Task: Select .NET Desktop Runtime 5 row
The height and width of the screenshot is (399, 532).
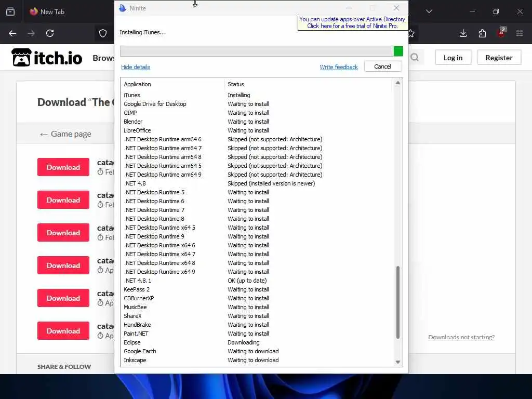Action: pos(257,192)
